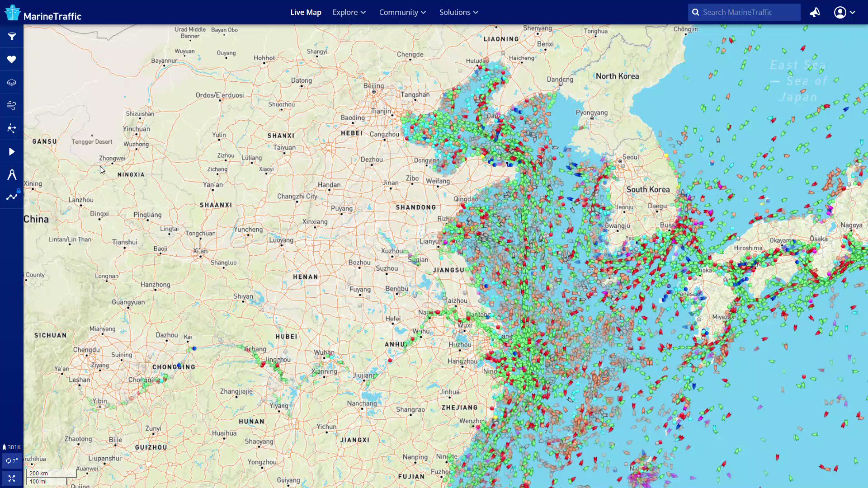The width and height of the screenshot is (868, 488).
Task: Open the notifications paper plane icon
Action: click(815, 12)
